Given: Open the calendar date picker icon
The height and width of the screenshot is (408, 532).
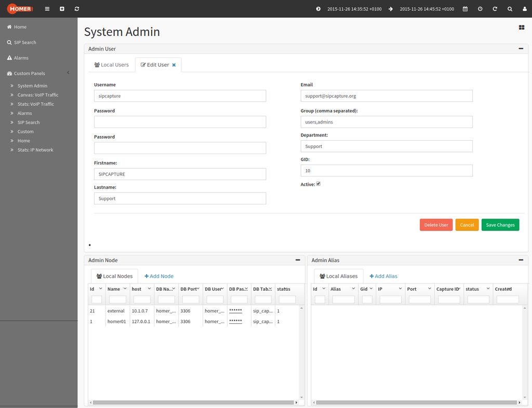Looking at the screenshot, I should pos(465,9).
